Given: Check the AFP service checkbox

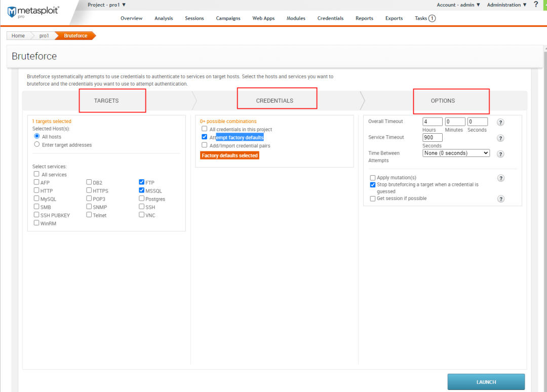Looking at the screenshot, I should (36, 182).
